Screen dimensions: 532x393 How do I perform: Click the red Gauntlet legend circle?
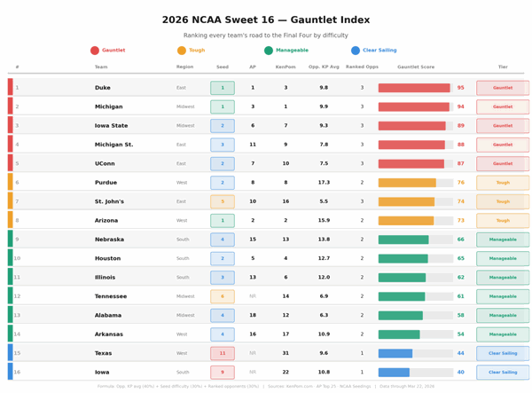(x=95, y=51)
